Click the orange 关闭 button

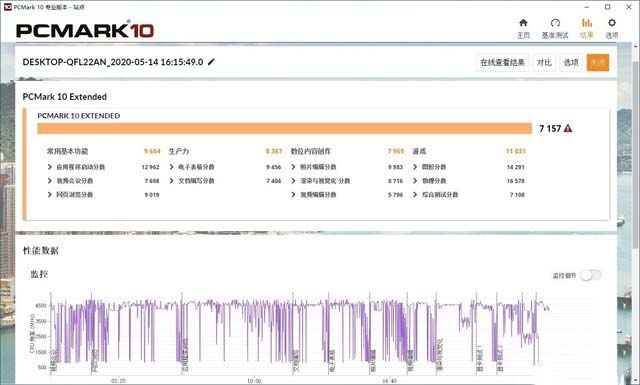(598, 62)
